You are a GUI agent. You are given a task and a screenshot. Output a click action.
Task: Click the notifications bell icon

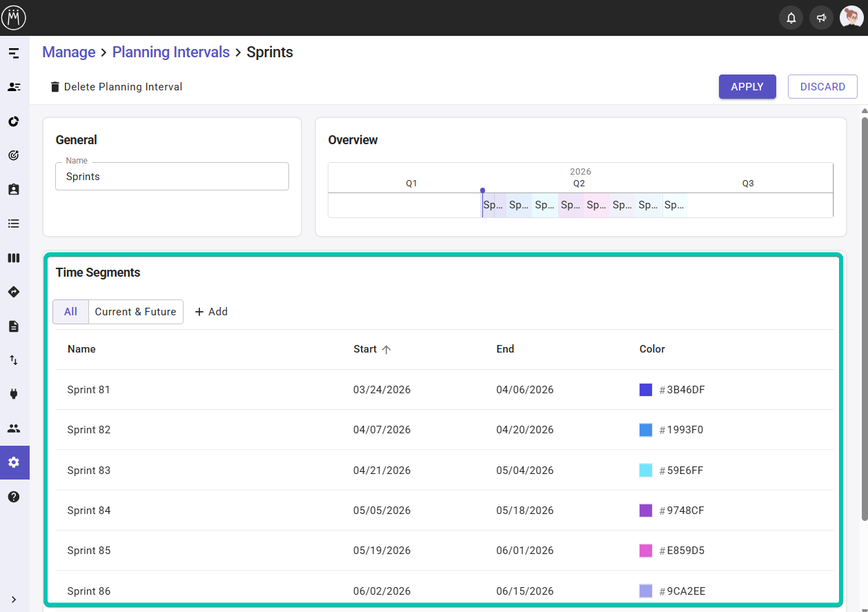[791, 18]
